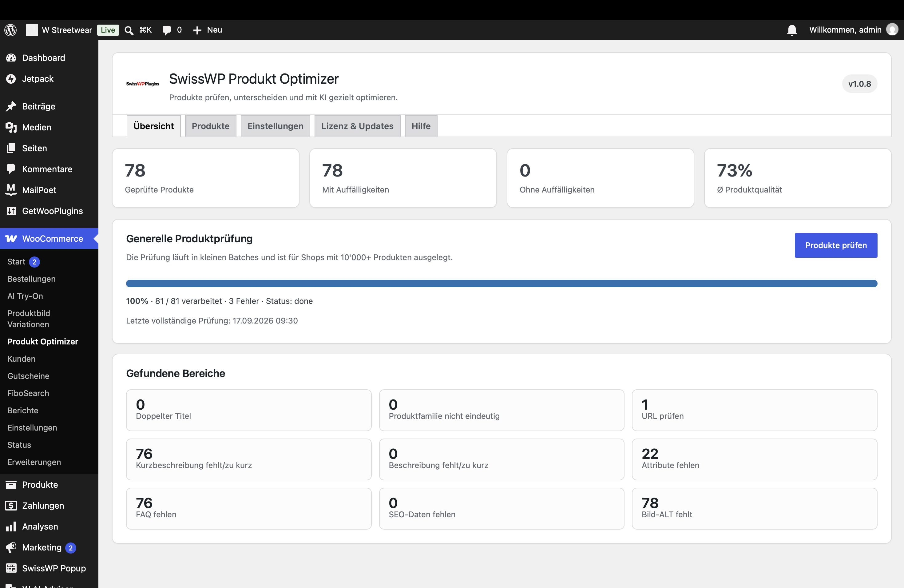Click the Bild-ALT fehlt card

pyautogui.click(x=754, y=509)
